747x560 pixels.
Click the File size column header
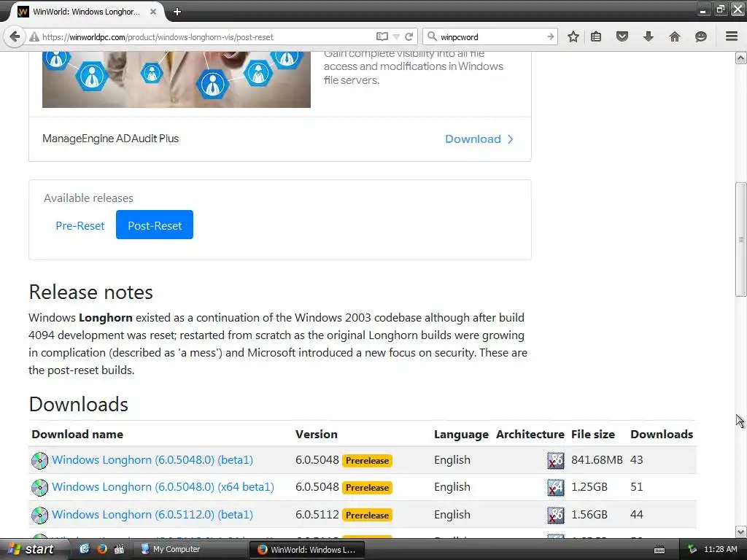click(x=592, y=435)
